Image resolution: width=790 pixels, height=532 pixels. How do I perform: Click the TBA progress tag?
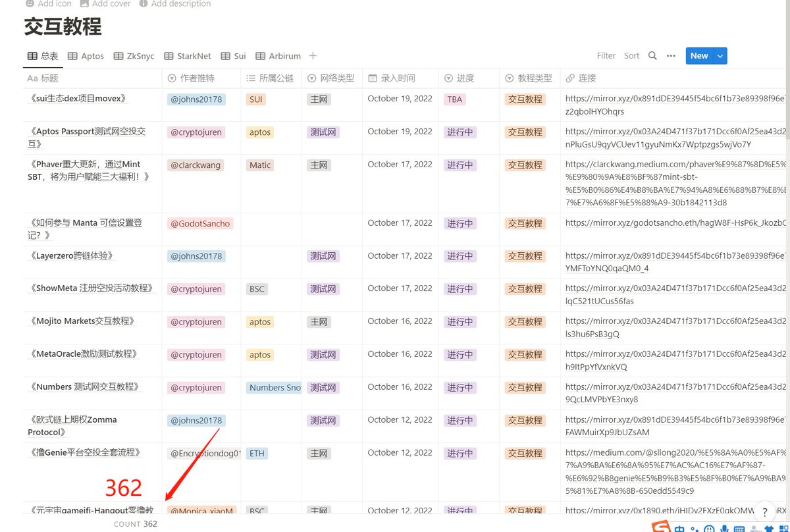[x=454, y=99]
